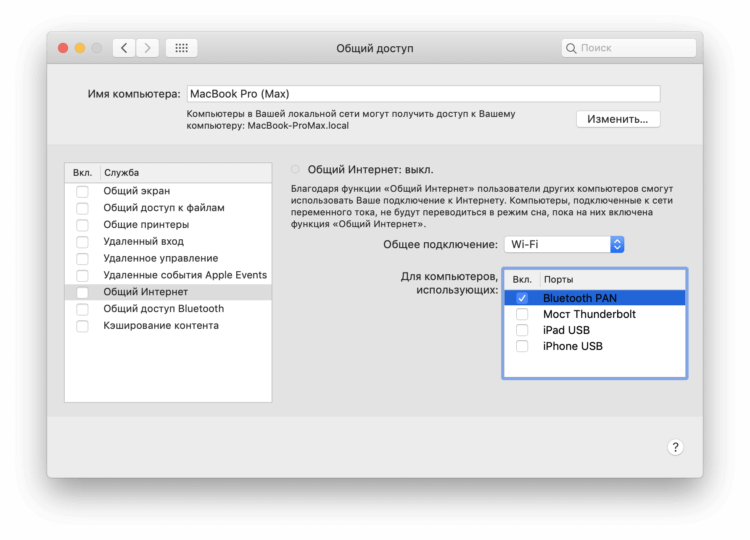Select the Удаленное управление row
This screenshot has width=750, height=540.
168,258
